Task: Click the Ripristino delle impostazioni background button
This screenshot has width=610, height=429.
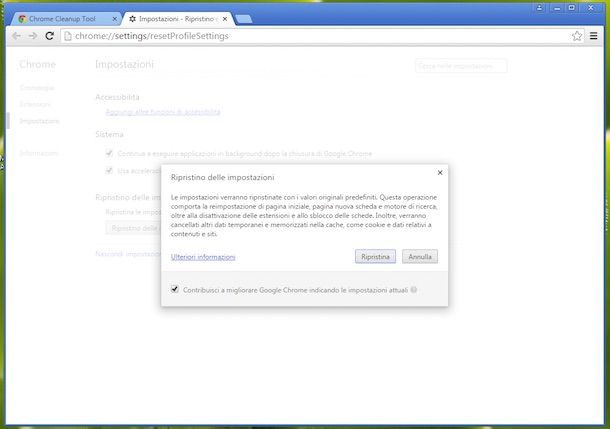Action: (x=133, y=228)
